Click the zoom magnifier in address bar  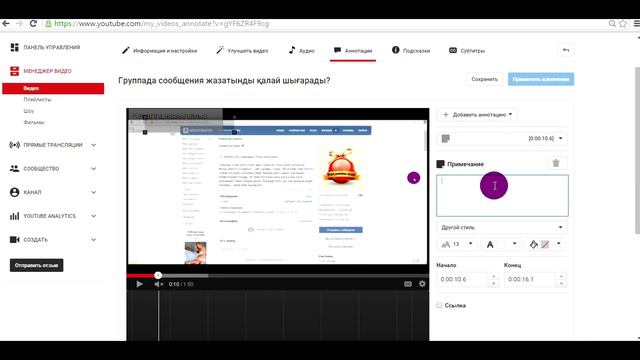(612, 24)
